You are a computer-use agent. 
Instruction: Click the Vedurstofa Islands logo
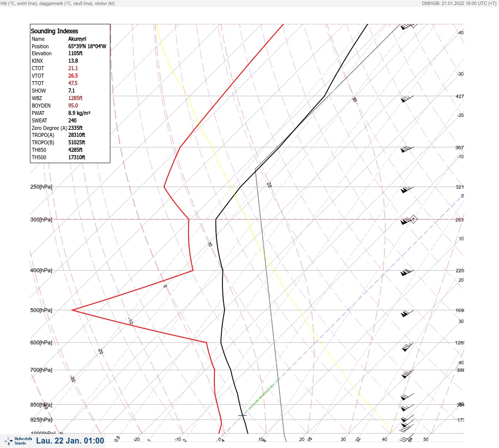click(18, 441)
